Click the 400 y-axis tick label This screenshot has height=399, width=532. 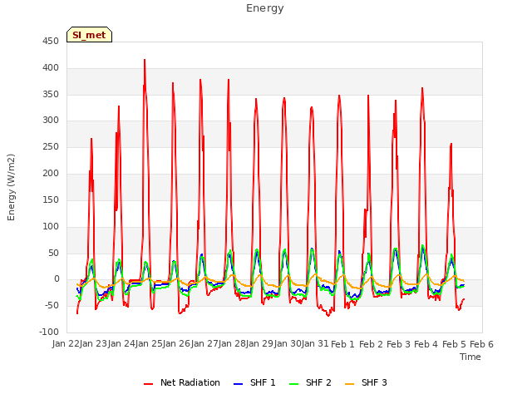tap(51, 68)
